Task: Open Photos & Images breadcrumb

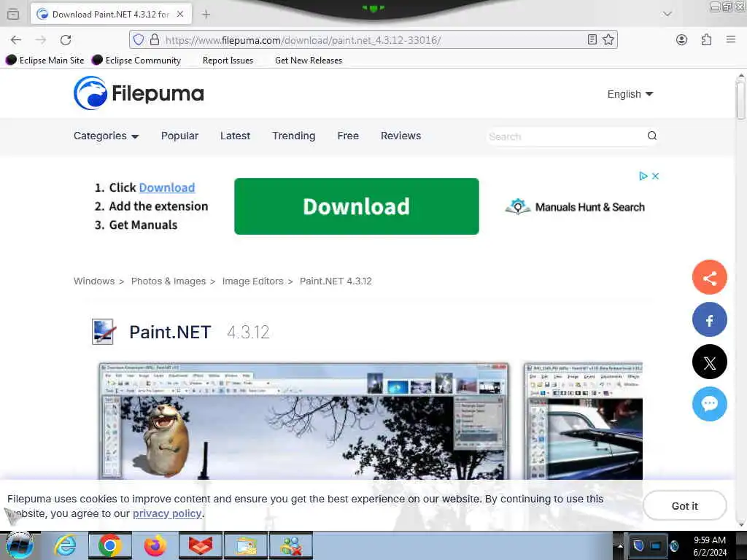Action: pyautogui.click(x=169, y=281)
